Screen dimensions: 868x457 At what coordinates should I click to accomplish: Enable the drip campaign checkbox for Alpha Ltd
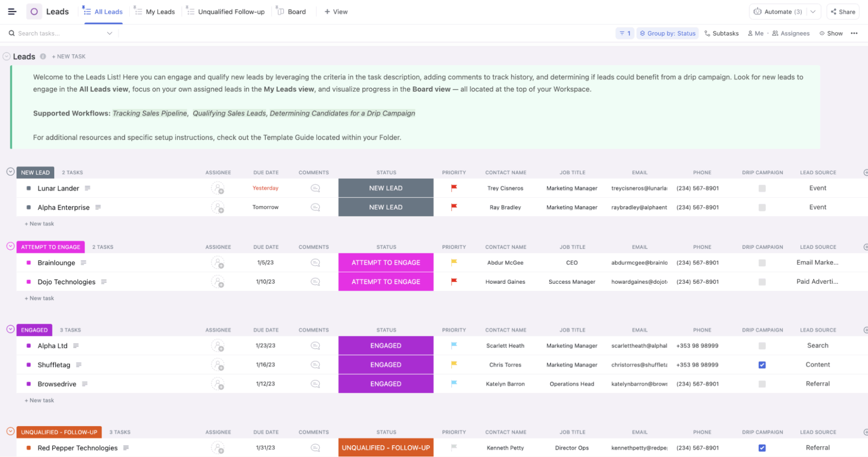click(x=762, y=345)
